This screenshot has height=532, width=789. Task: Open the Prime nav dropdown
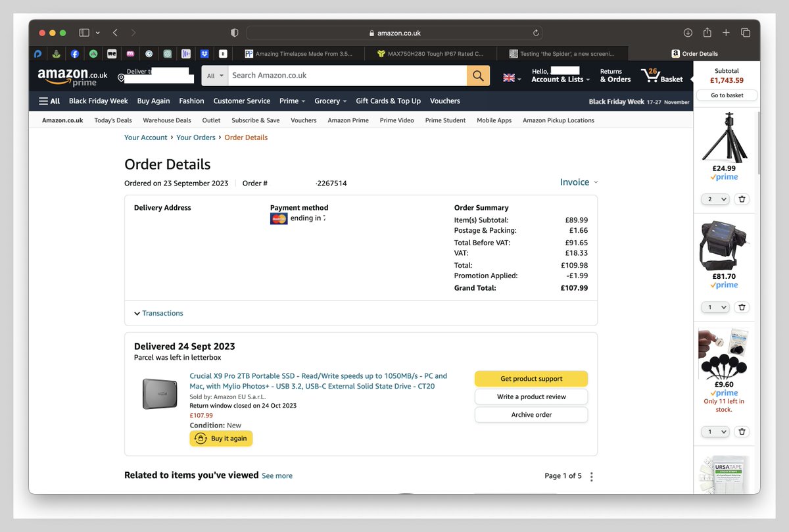pos(292,101)
